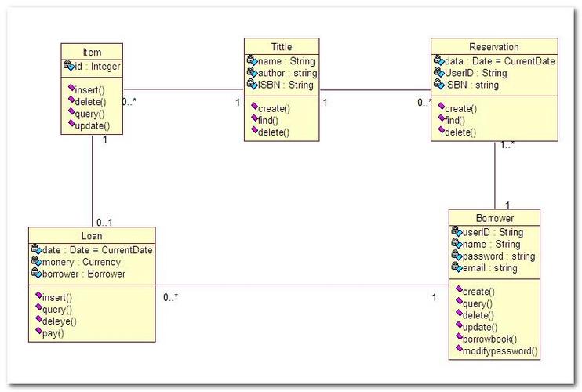582x392 pixels.
Task: Select the Reservation class header
Action: [494, 47]
